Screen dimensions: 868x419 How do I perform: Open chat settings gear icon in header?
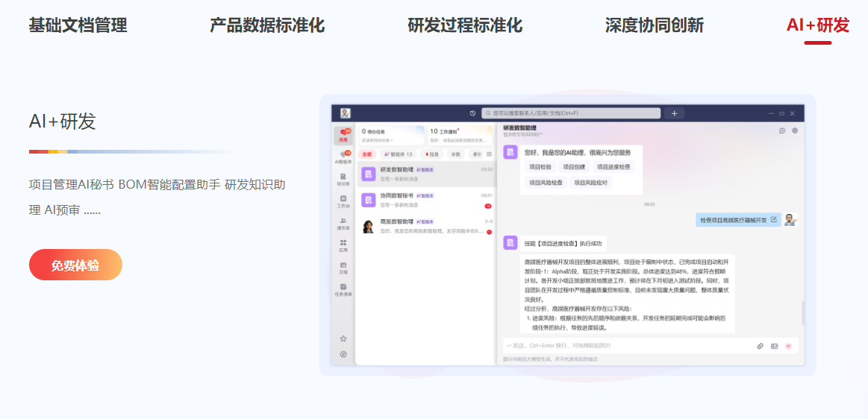click(x=795, y=131)
